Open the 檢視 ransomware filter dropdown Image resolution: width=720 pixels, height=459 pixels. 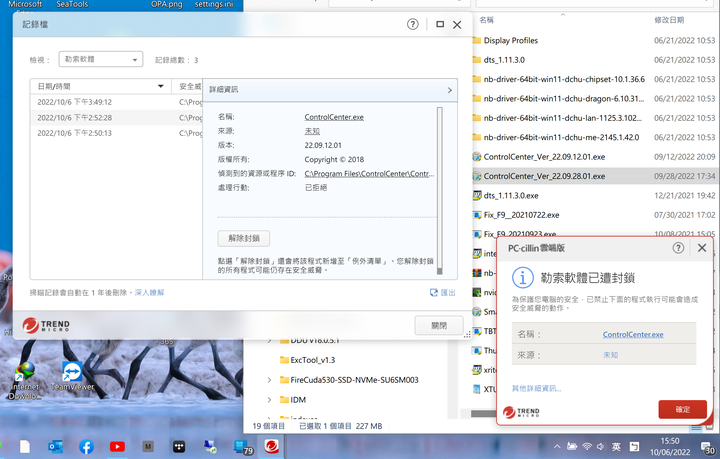pos(101,59)
